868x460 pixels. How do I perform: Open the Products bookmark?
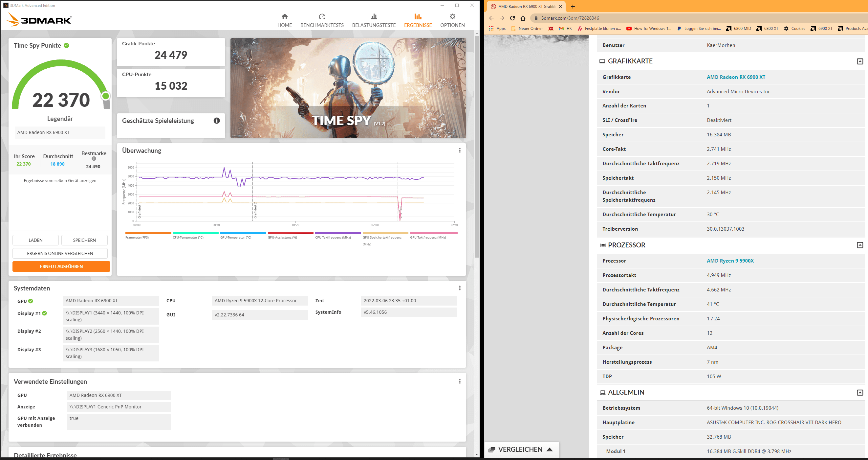pos(853,29)
